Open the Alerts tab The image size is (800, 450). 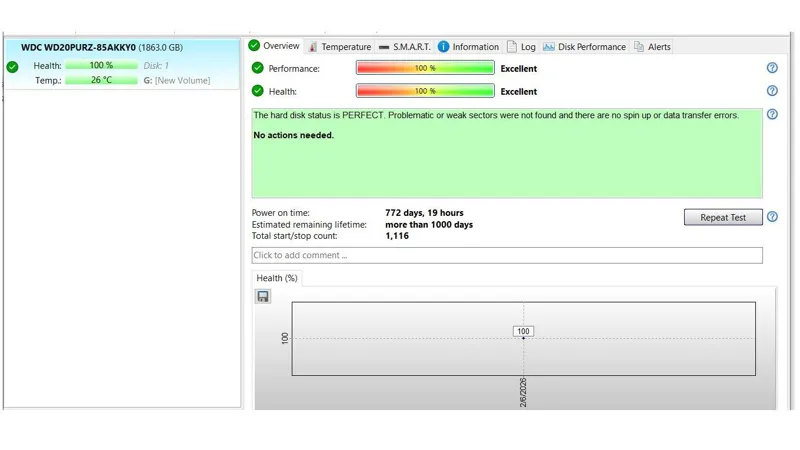tap(652, 47)
